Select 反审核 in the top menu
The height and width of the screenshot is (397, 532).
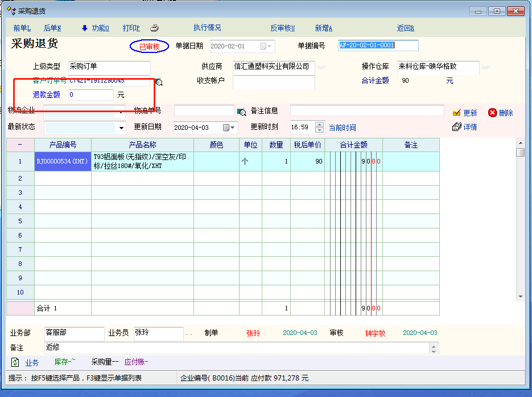point(282,28)
